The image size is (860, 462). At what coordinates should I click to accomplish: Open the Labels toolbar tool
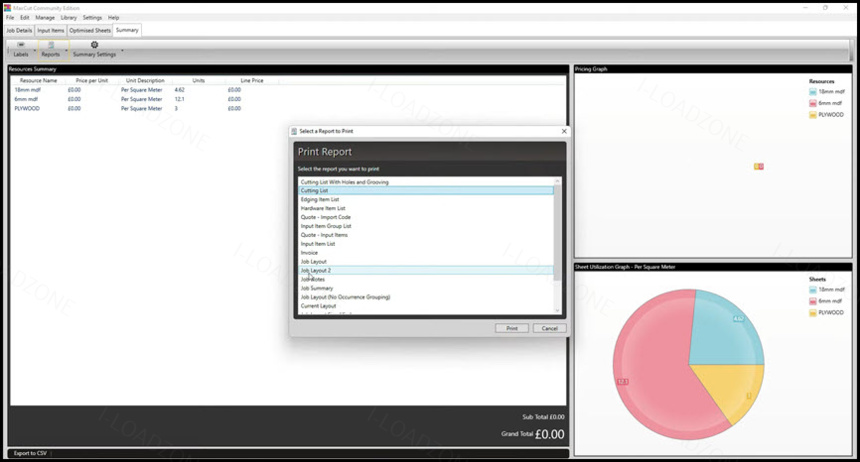[x=21, y=49]
